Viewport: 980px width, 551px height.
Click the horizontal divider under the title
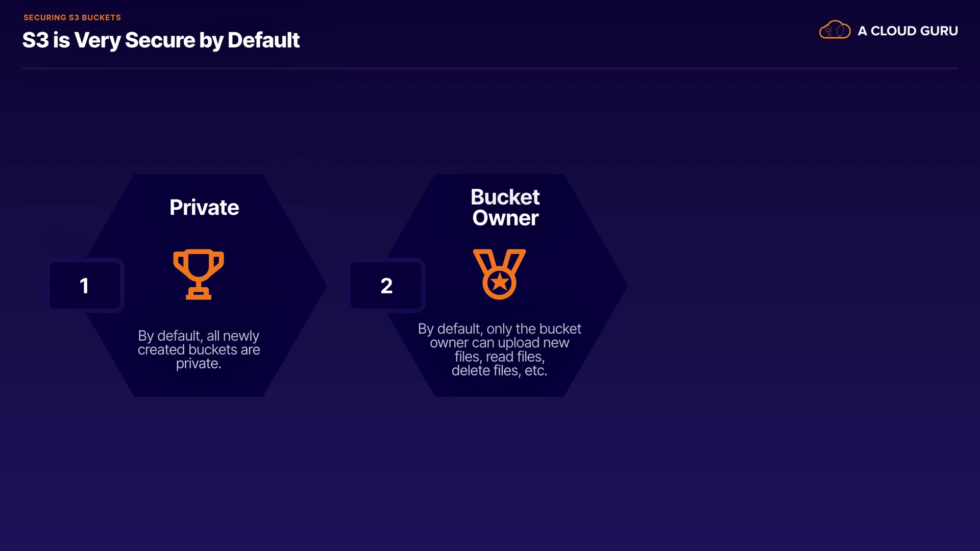click(490, 68)
